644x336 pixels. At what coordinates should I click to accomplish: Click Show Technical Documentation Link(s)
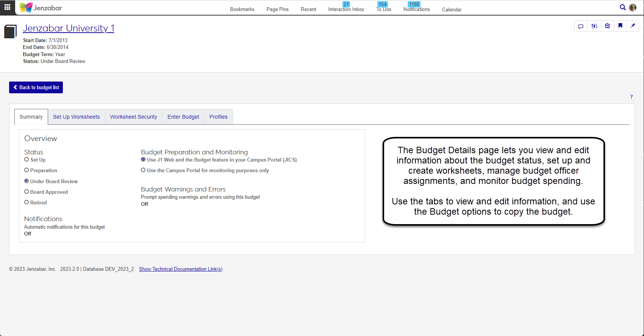point(180,269)
